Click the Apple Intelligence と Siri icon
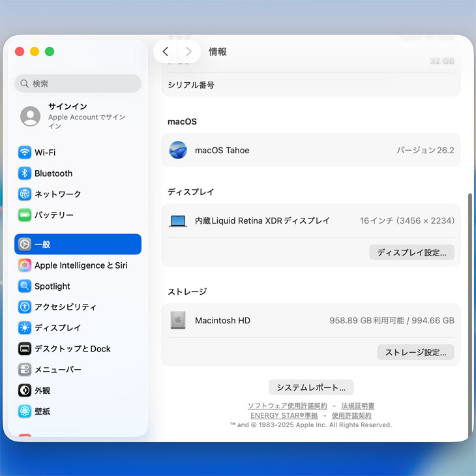476x476 pixels. tap(25, 265)
